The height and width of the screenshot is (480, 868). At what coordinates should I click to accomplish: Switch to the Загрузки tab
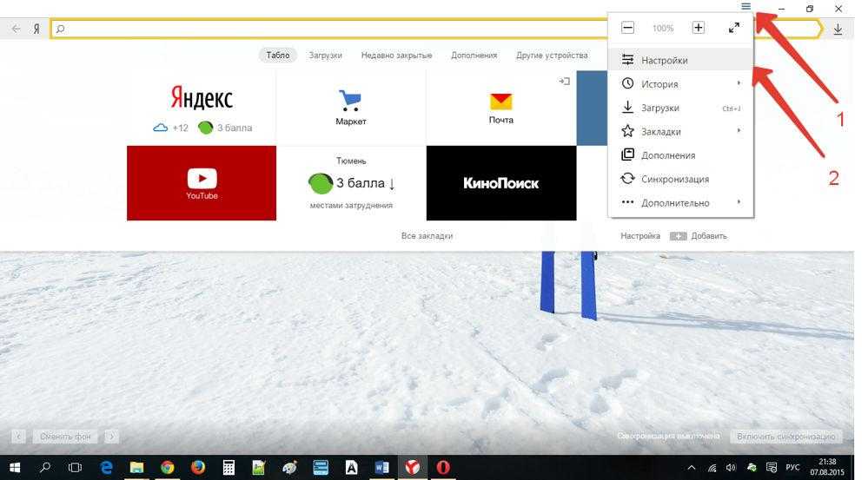coord(326,55)
